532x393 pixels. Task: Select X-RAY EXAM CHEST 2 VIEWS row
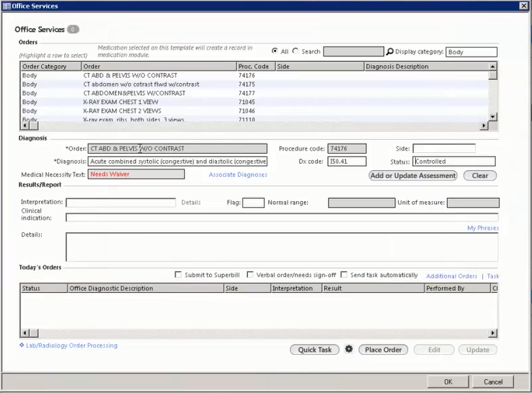[x=254, y=110]
